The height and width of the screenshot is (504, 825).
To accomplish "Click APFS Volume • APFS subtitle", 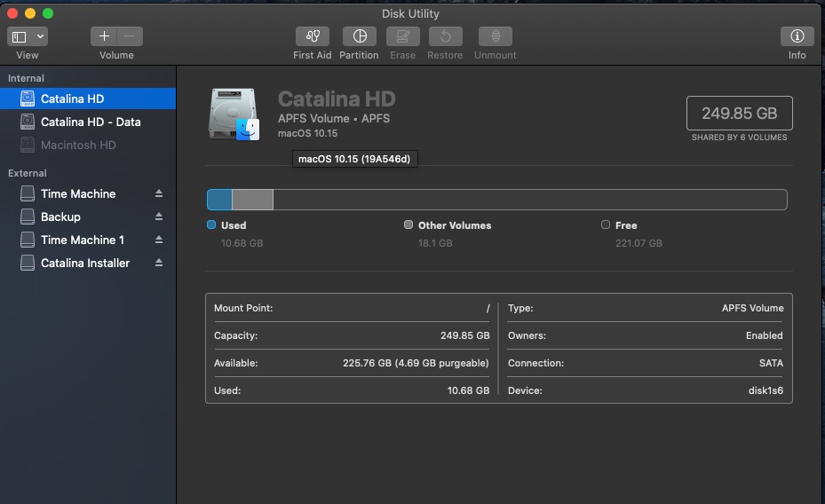I will [334, 119].
